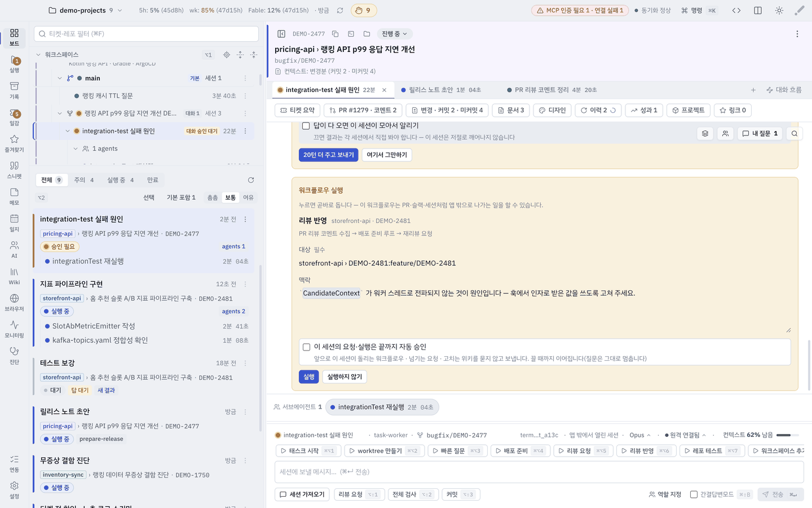
Task: Open 설정 settings in the sidebar
Action: pos(14,490)
